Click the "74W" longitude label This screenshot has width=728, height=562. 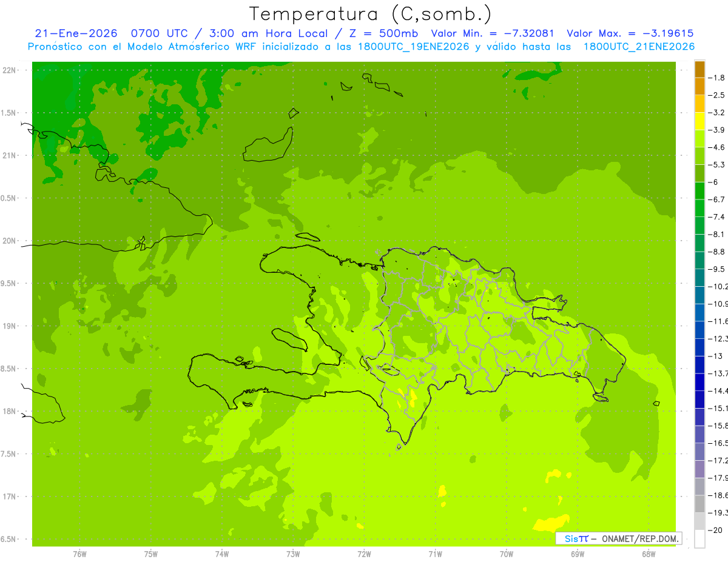222,554
